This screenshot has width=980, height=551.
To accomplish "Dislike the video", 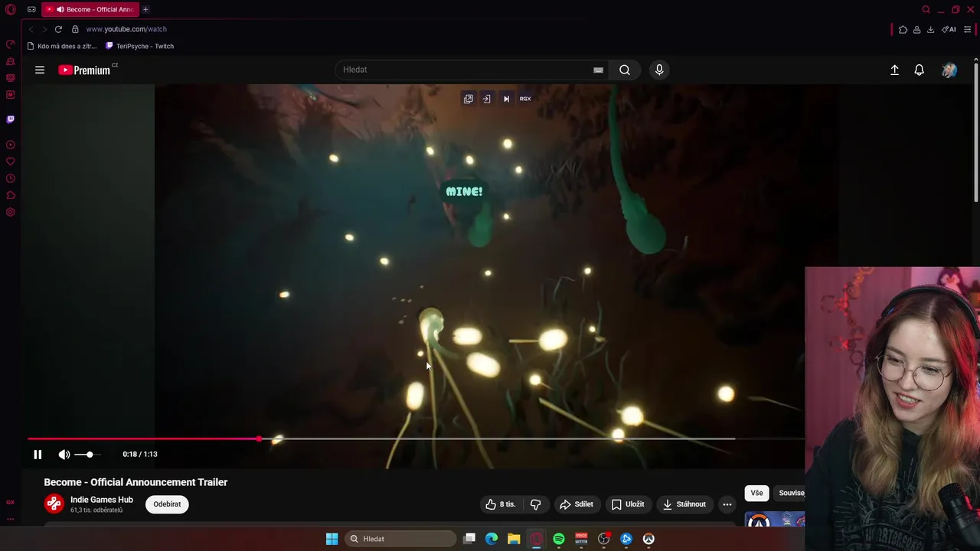I will click(x=536, y=504).
